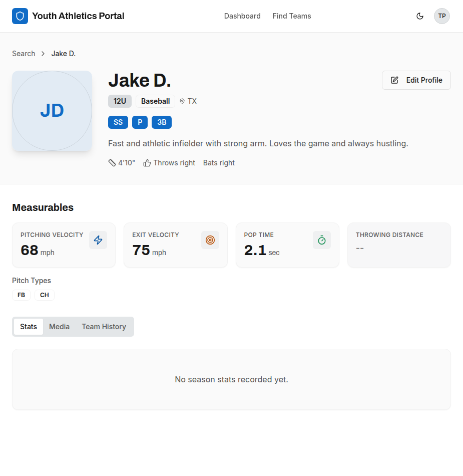The width and height of the screenshot is (463, 476).
Task: Switch to the Media tab
Action: pos(59,327)
